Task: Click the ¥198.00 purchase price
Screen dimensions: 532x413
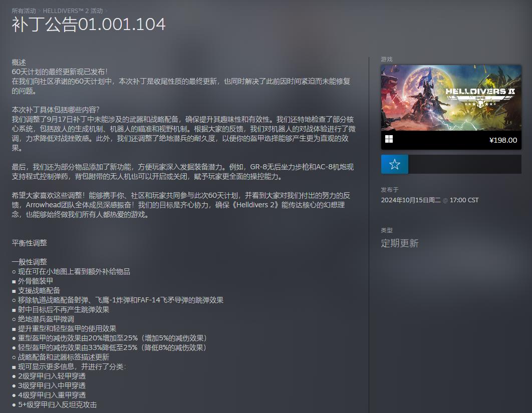Action: 503,140
